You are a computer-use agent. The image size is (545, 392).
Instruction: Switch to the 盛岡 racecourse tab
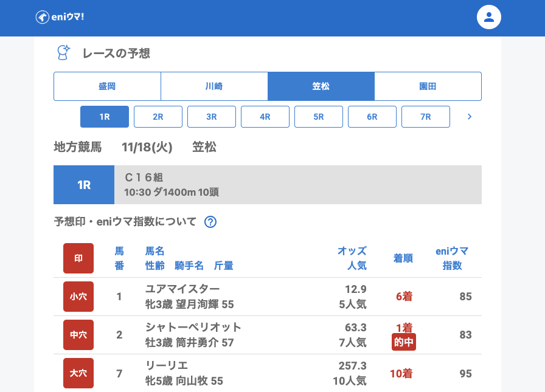pyautogui.click(x=107, y=86)
